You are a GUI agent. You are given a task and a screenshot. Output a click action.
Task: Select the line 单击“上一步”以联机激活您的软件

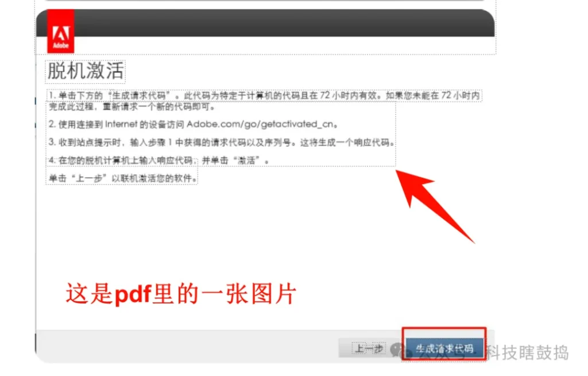coord(123,178)
